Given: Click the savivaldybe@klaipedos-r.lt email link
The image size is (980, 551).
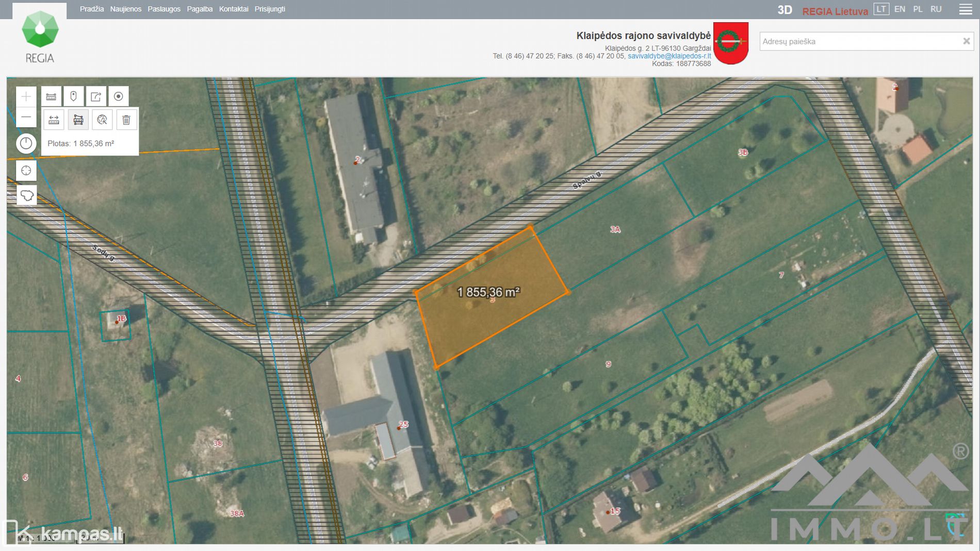Looking at the screenshot, I should [669, 56].
